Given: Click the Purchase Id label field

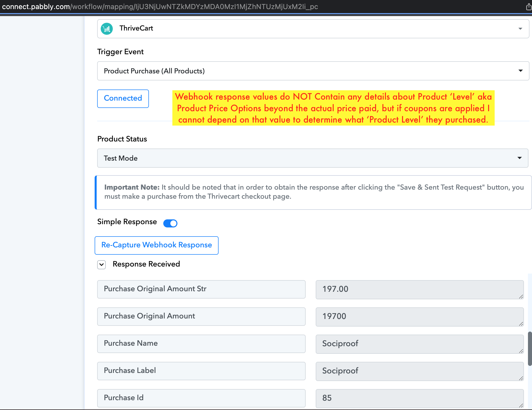Looking at the screenshot, I should [201, 398].
